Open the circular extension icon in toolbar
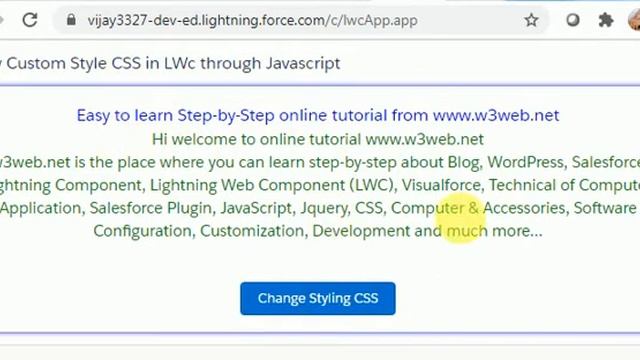Image resolution: width=640 pixels, height=360 pixels. [573, 20]
